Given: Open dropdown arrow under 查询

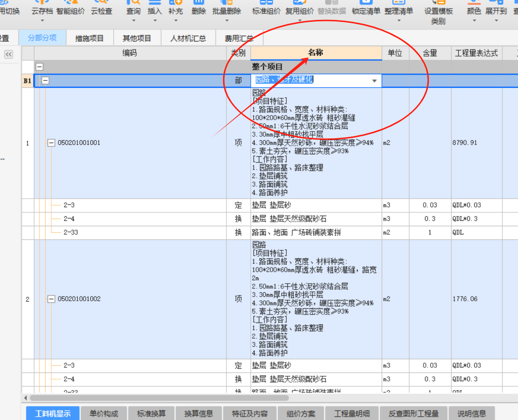Looking at the screenshot, I should 134,21.
